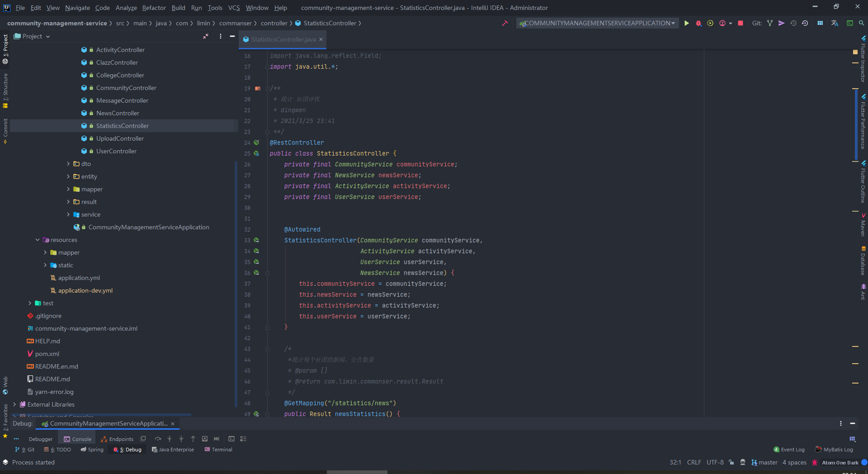
Task: Expand the dto folder
Action: [x=68, y=164]
